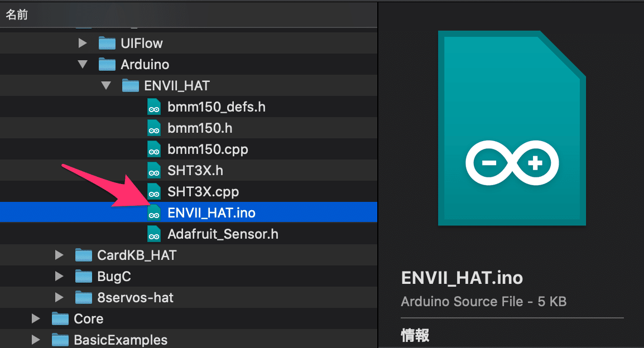Select the Core folder name
The width and height of the screenshot is (644, 348).
pos(88,319)
